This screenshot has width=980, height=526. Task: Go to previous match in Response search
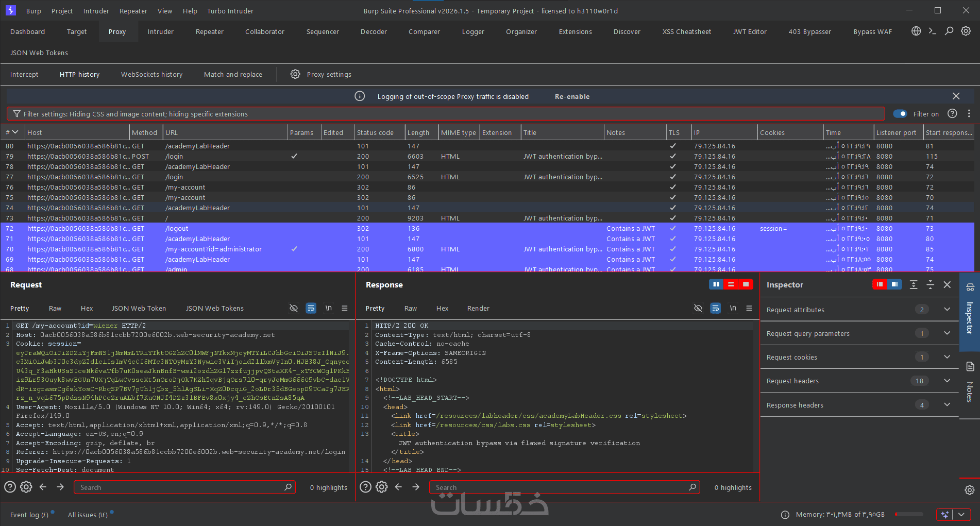pos(399,487)
